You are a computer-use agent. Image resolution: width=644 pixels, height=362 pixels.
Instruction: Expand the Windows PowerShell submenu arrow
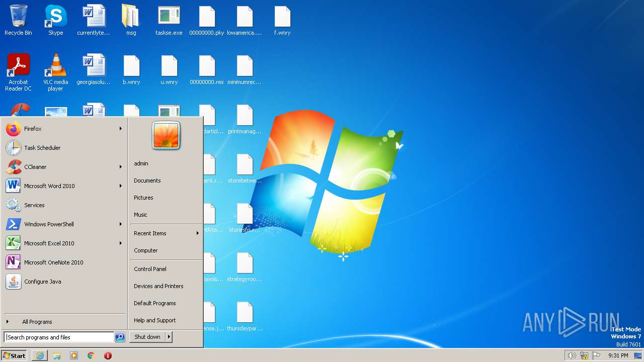click(x=121, y=224)
